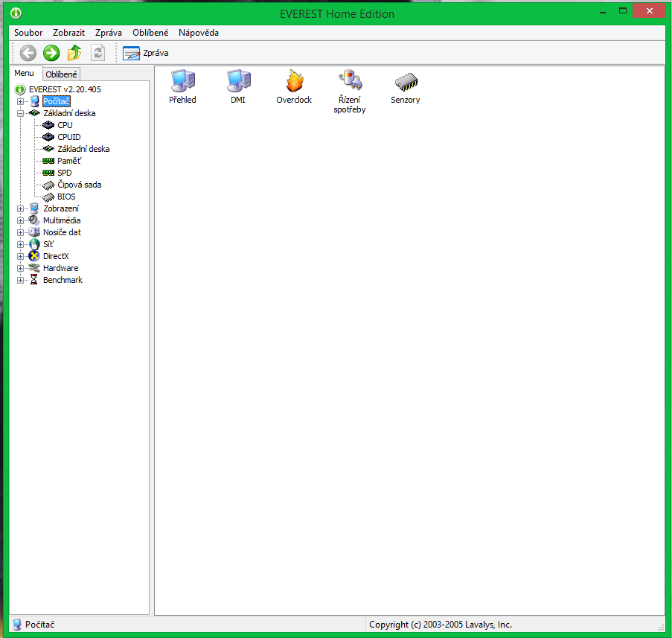
Task: Click the EVEREST title bar icon
Action: tap(16, 13)
